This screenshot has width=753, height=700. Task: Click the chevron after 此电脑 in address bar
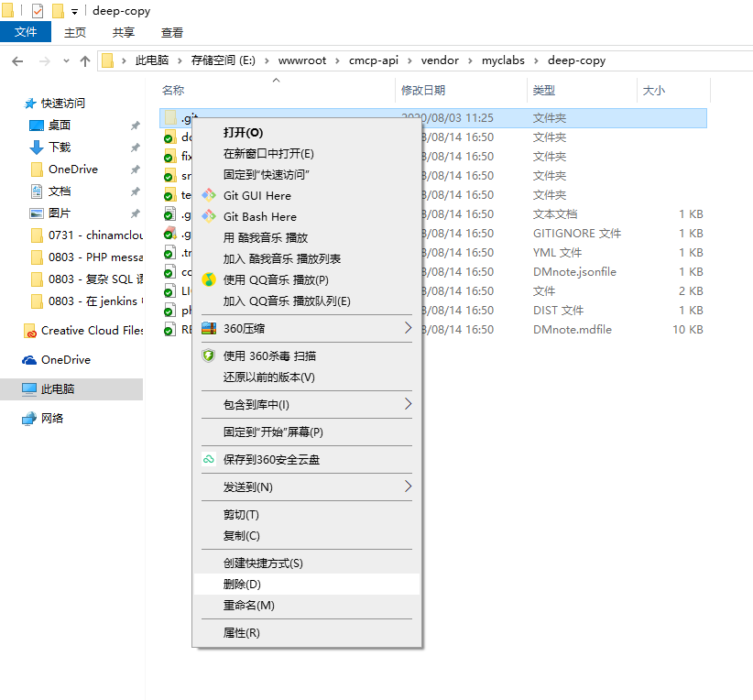click(180, 61)
